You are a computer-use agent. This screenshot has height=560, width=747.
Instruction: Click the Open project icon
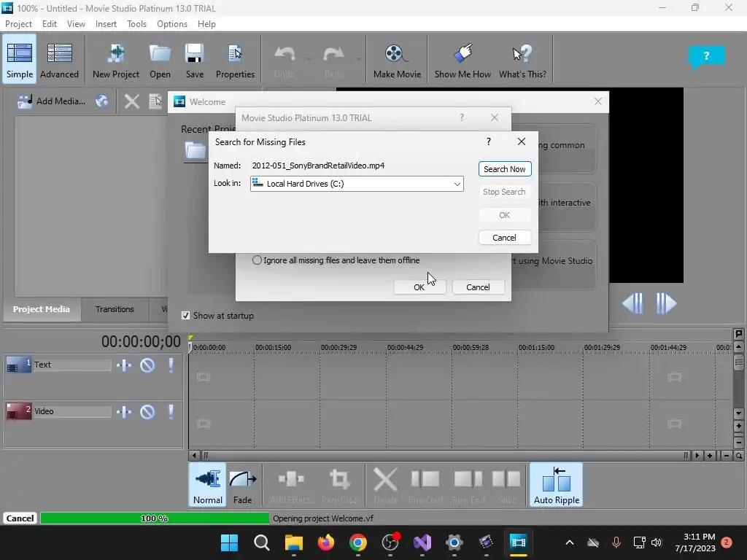click(160, 59)
